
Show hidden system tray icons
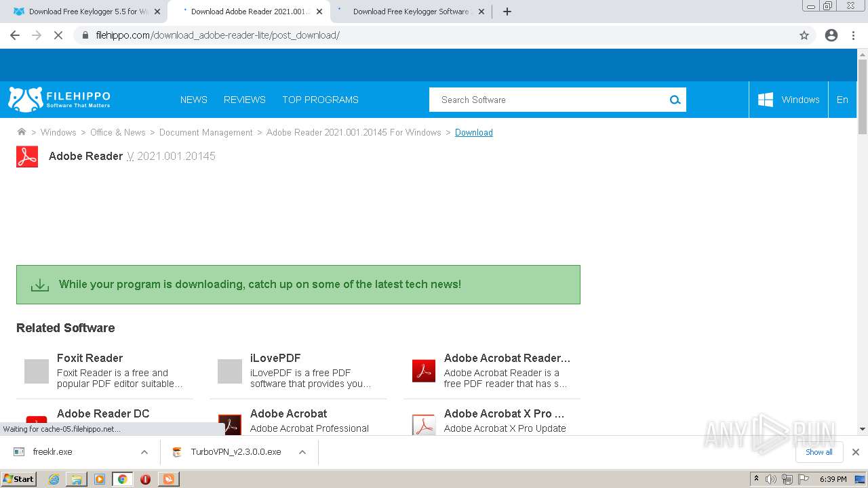click(756, 479)
